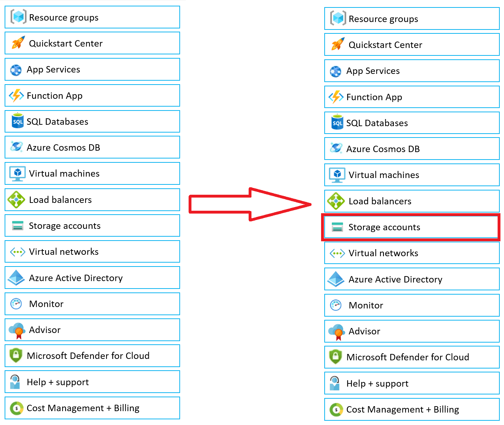The height and width of the screenshot is (425, 504).
Task: Click the Load balancers entry in left list
Action: click(x=92, y=200)
